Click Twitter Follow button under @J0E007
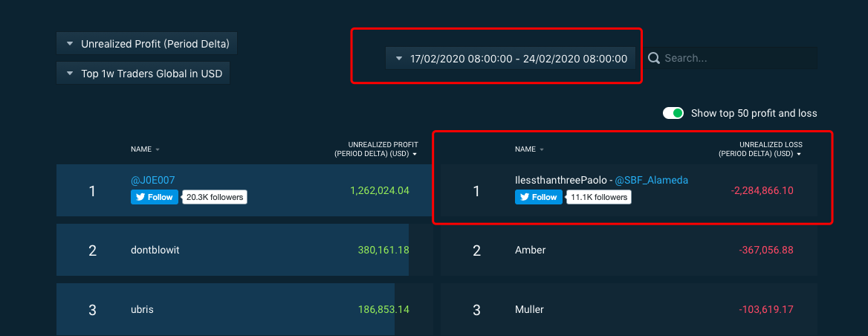Image resolution: width=868 pixels, height=336 pixels. pos(155,197)
